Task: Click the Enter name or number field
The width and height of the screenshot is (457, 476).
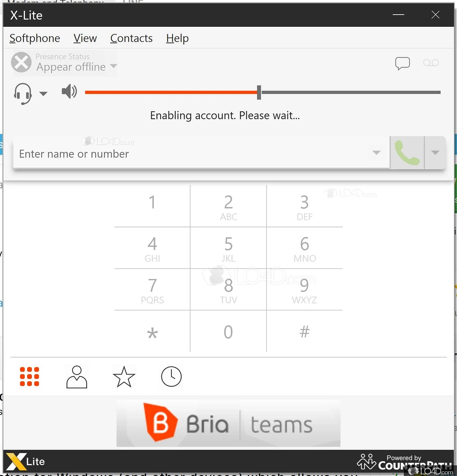Action: [x=193, y=153]
